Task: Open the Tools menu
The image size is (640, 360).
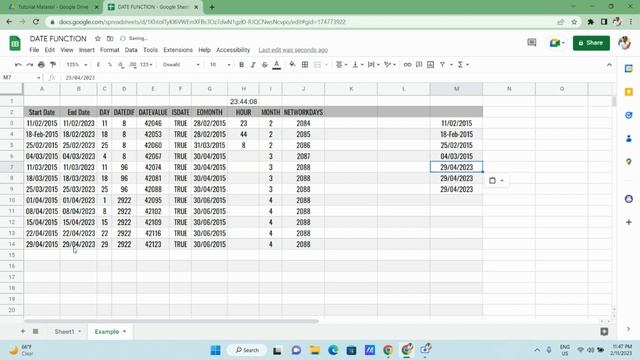Action: 150,50
